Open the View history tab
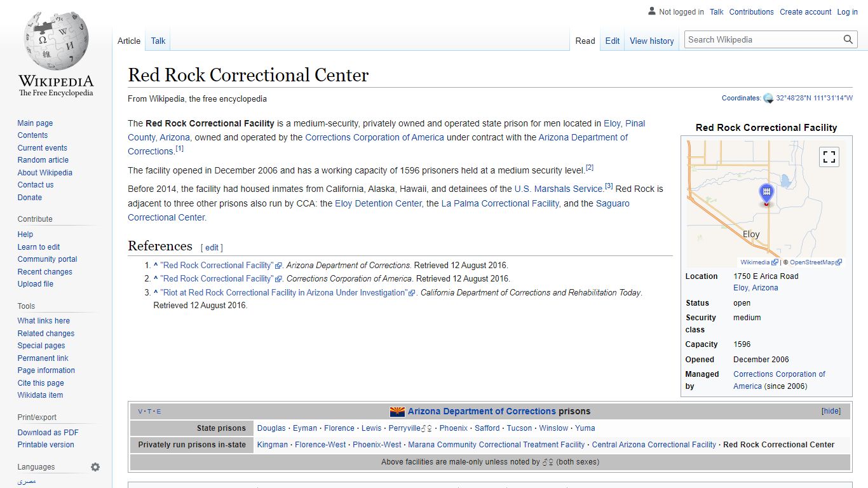 [x=652, y=41]
